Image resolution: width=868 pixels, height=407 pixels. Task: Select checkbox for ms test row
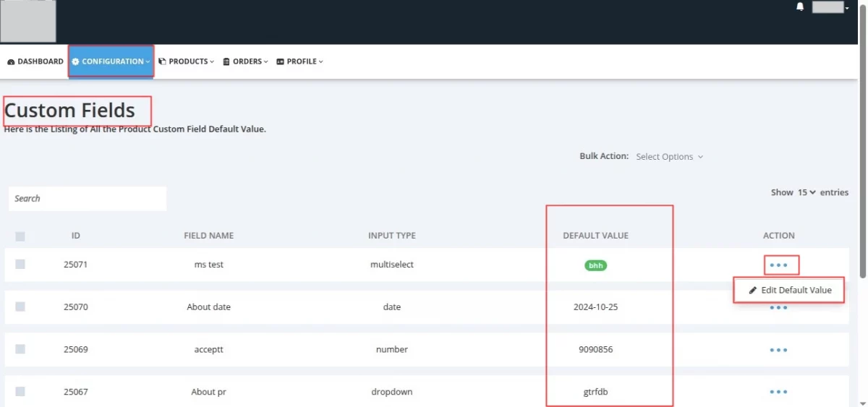pyautogui.click(x=20, y=265)
